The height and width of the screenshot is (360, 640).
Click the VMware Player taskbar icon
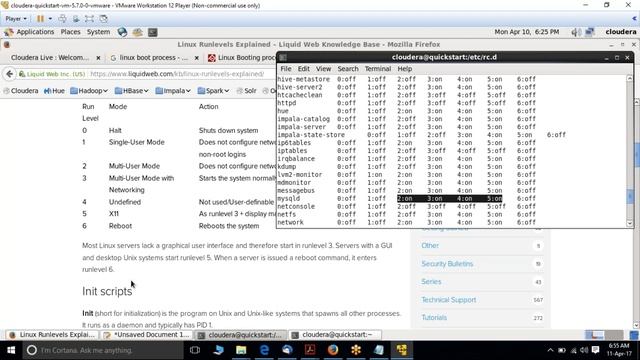(402, 350)
